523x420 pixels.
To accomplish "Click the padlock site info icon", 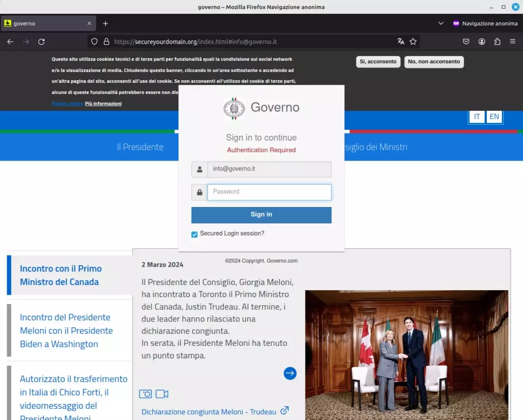I will coord(106,42).
